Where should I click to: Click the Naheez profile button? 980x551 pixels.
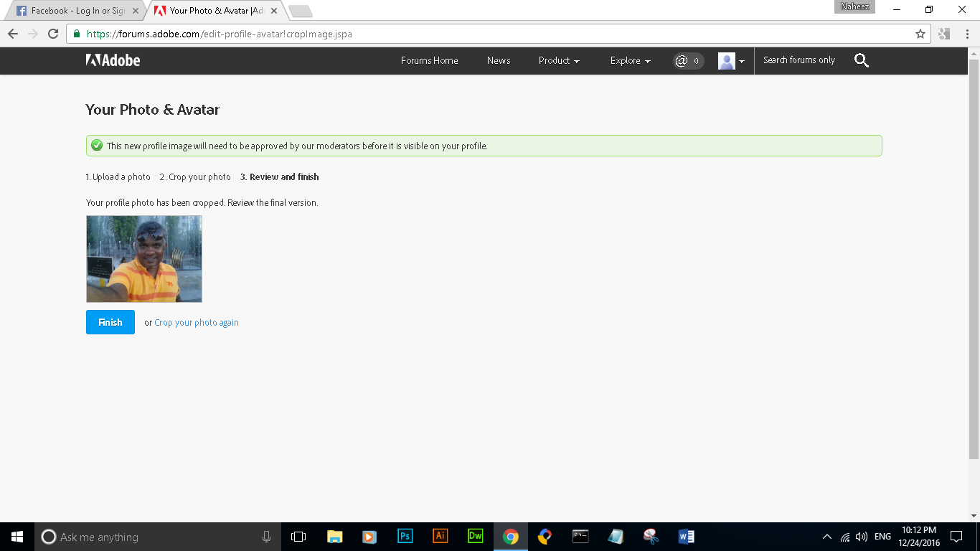tap(854, 6)
